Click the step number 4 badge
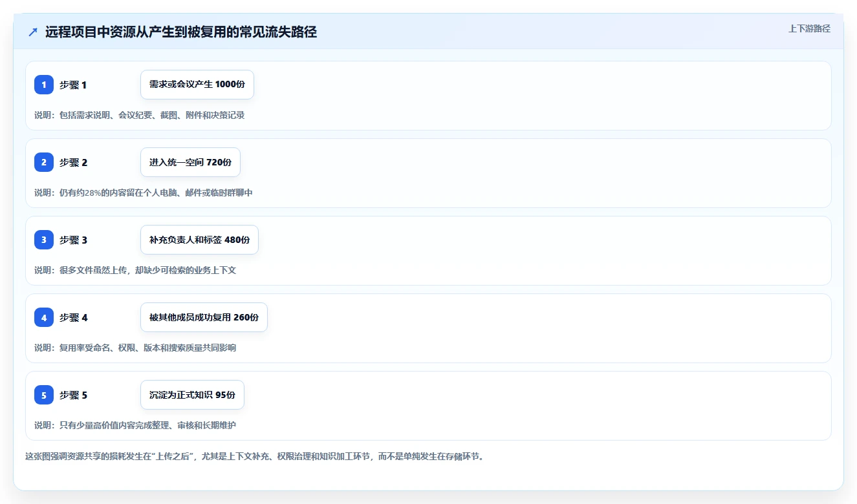 tap(44, 317)
